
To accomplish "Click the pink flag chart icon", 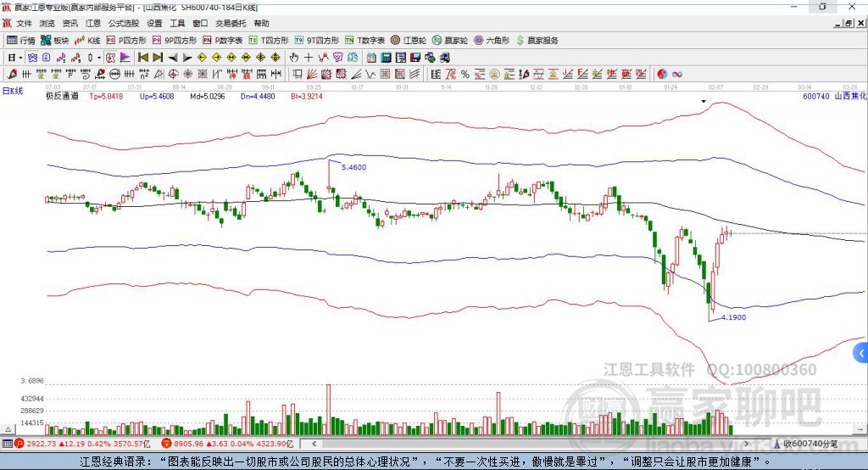I will [125, 58].
